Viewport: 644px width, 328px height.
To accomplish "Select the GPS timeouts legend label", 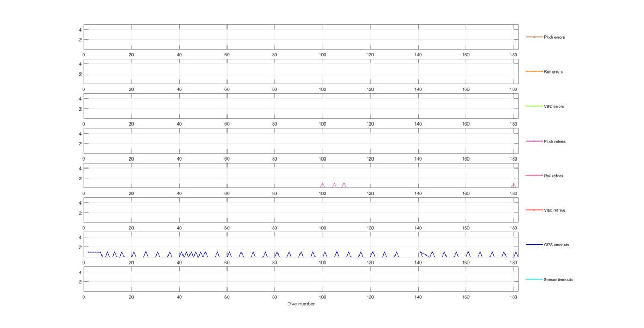I will pyautogui.click(x=557, y=245).
